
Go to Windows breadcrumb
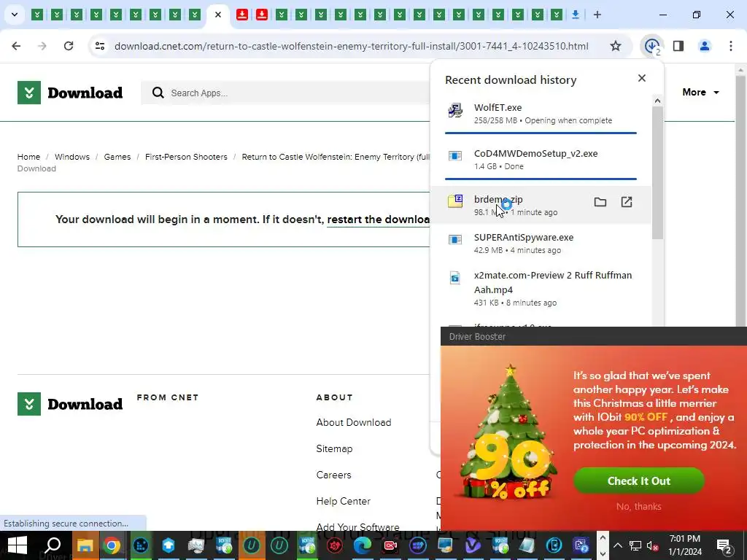pyautogui.click(x=72, y=157)
